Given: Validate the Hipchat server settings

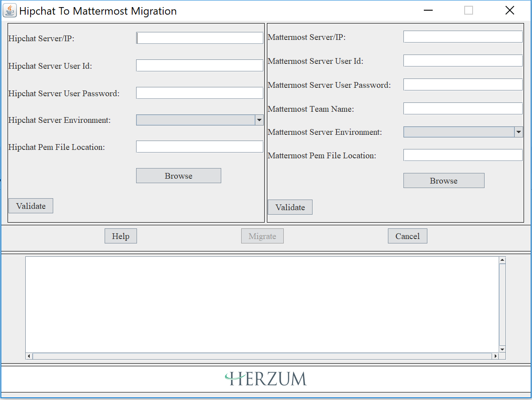Looking at the screenshot, I should coord(31,206).
